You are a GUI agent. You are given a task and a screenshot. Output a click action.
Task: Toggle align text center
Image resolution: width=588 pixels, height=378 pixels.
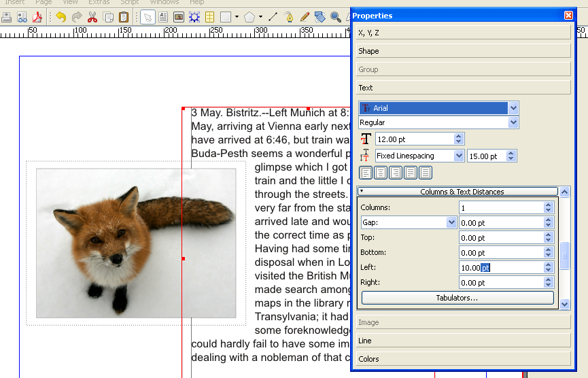point(381,173)
